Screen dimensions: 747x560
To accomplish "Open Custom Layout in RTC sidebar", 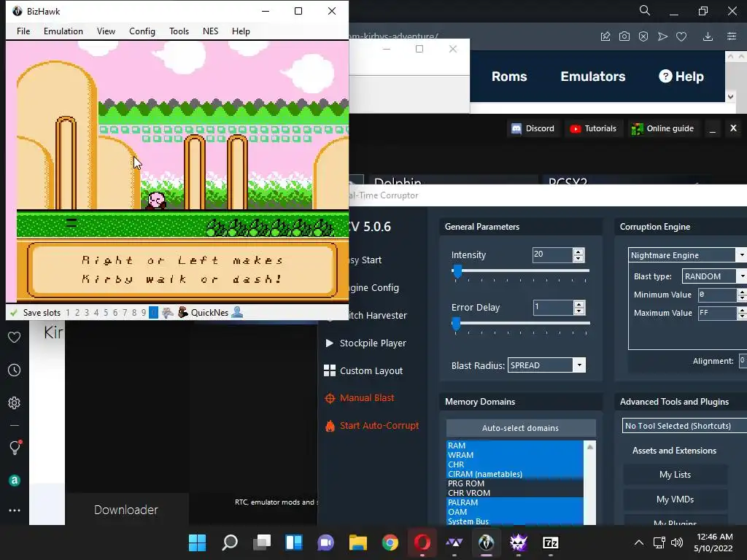I will point(363,371).
